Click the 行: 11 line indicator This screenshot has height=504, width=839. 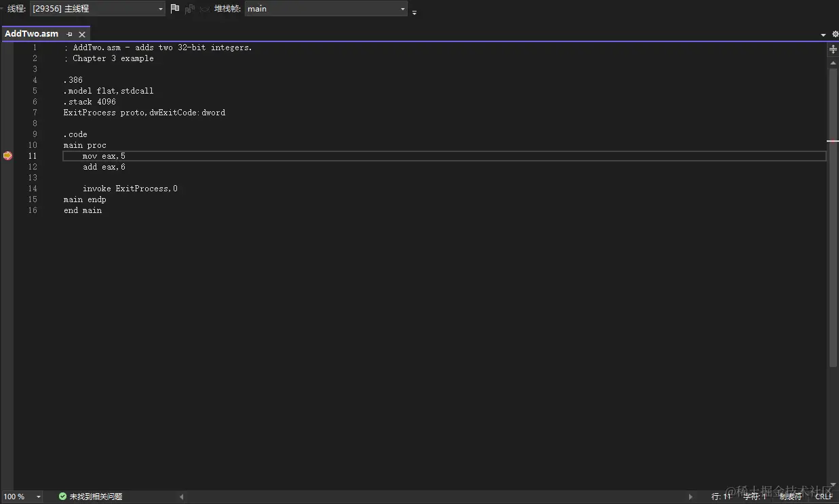pyautogui.click(x=720, y=496)
